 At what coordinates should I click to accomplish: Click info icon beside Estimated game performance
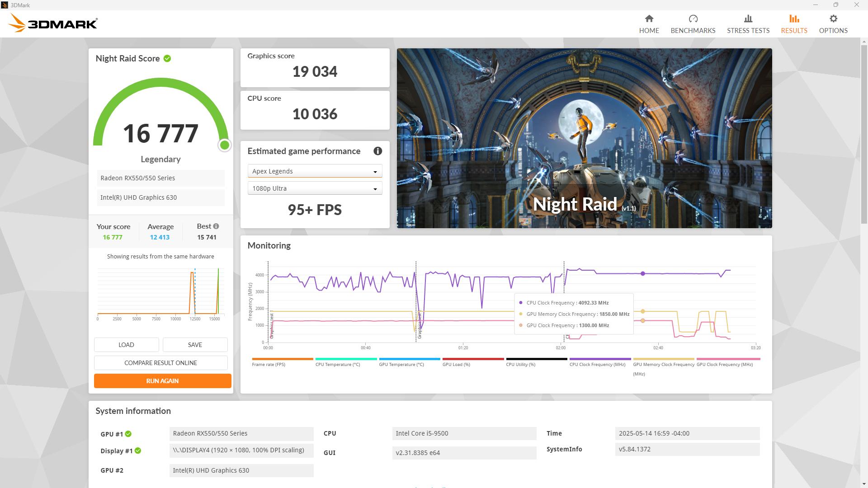[377, 151]
